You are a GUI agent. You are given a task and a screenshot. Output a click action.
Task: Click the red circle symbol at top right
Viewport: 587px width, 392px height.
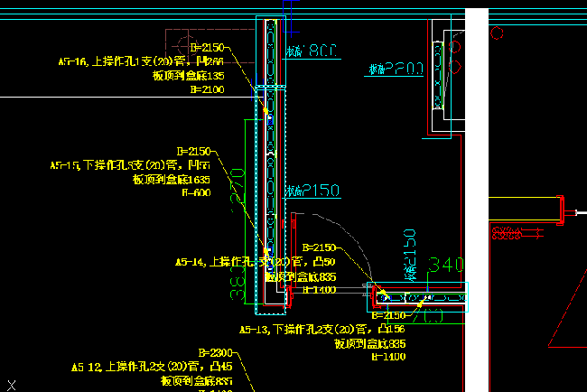(497, 33)
